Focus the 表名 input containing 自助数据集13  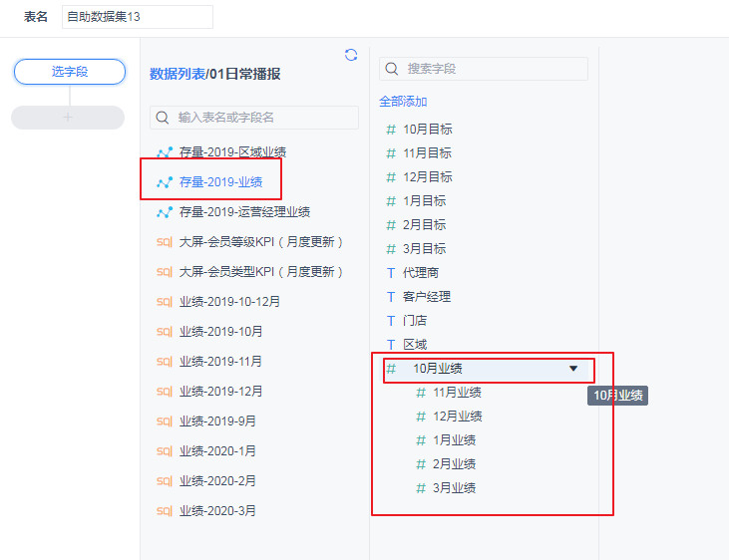[138, 17]
